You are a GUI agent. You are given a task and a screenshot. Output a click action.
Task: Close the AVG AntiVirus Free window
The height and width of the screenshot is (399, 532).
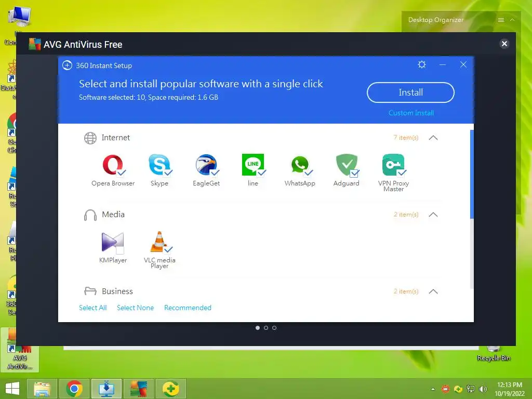504,44
